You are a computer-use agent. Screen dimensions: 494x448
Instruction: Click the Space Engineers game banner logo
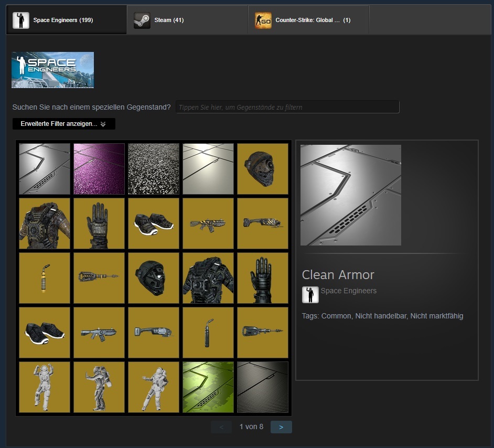[52, 70]
